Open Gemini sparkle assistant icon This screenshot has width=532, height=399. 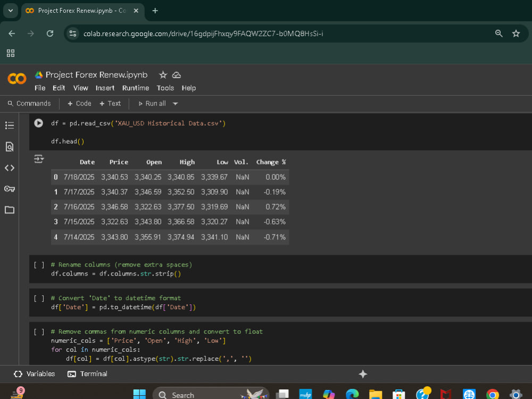tap(363, 374)
